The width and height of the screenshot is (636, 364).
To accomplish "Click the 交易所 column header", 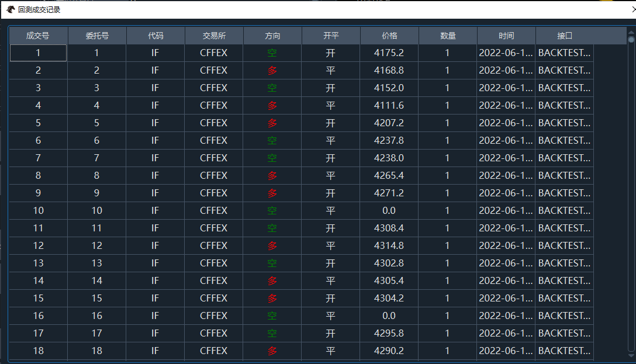I will [214, 36].
